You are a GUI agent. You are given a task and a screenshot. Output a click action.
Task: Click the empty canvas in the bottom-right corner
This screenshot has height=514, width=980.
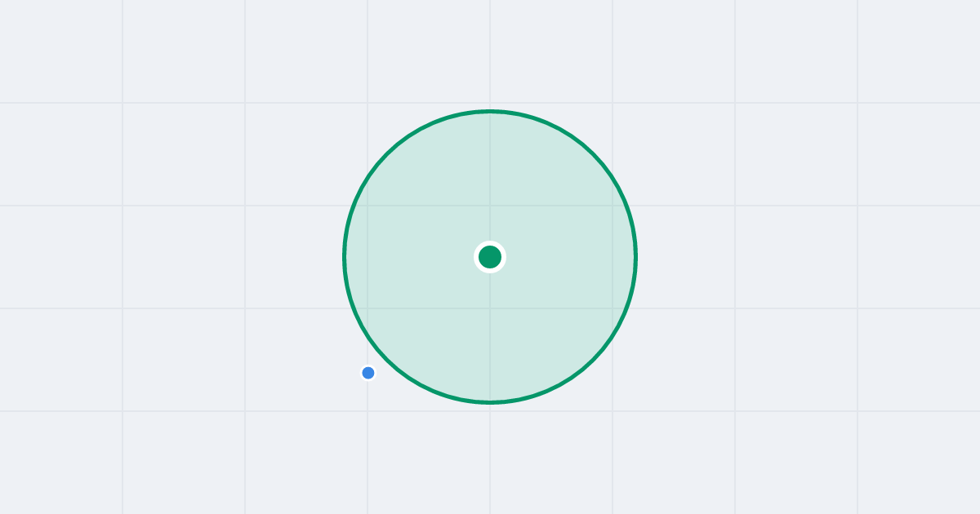click(919, 465)
